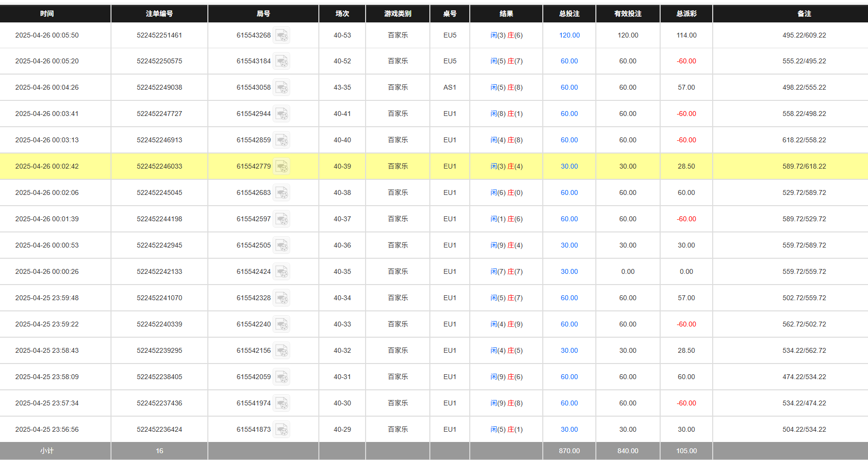
Task: Open video icon next to 615542683
Action: [x=282, y=192]
